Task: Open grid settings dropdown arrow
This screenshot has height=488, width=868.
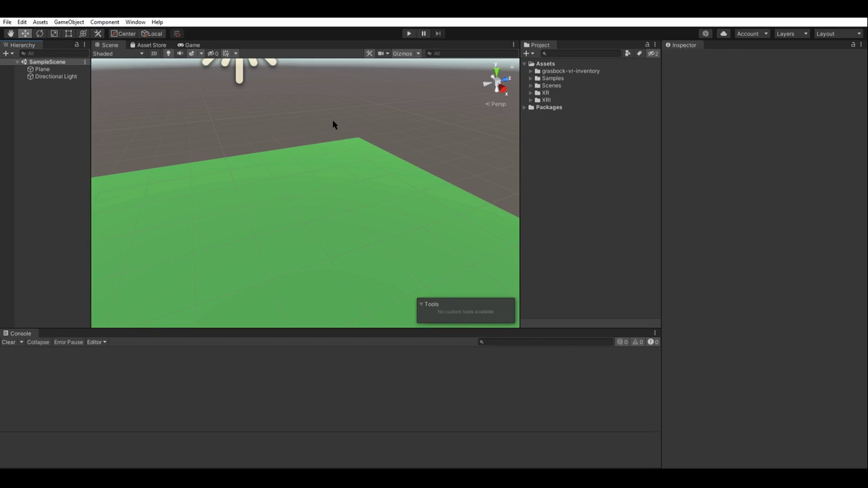Action: [x=235, y=54]
